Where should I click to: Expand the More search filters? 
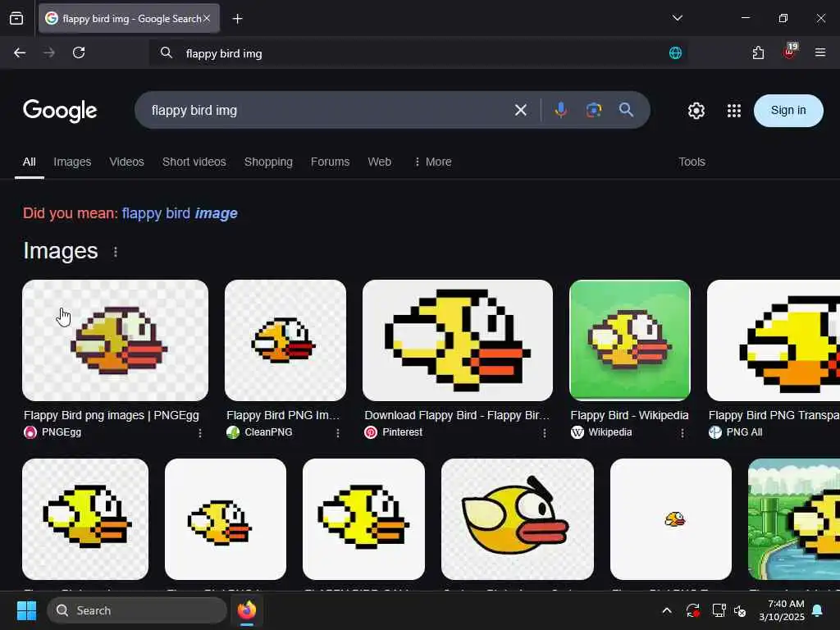point(433,162)
